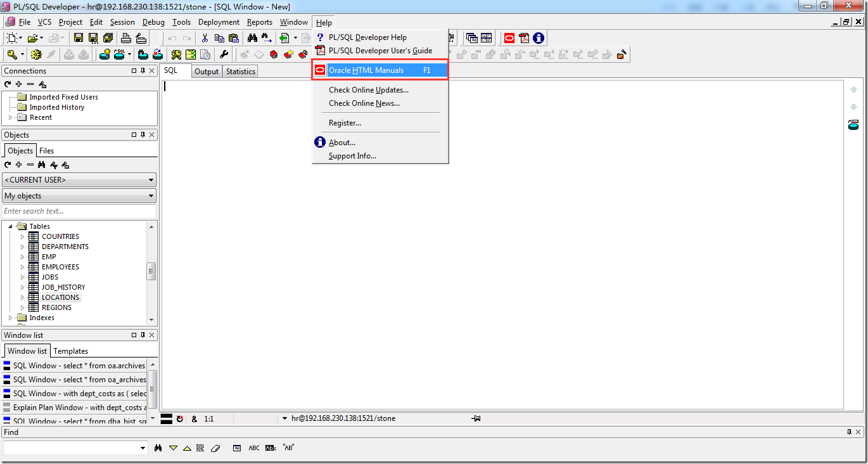Select Oracle HTML Manuals menu item
The height and width of the screenshot is (464, 868).
380,70
